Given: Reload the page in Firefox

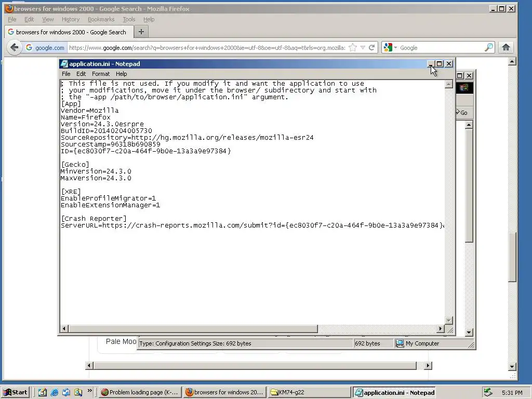Looking at the screenshot, I should tap(372, 47).
